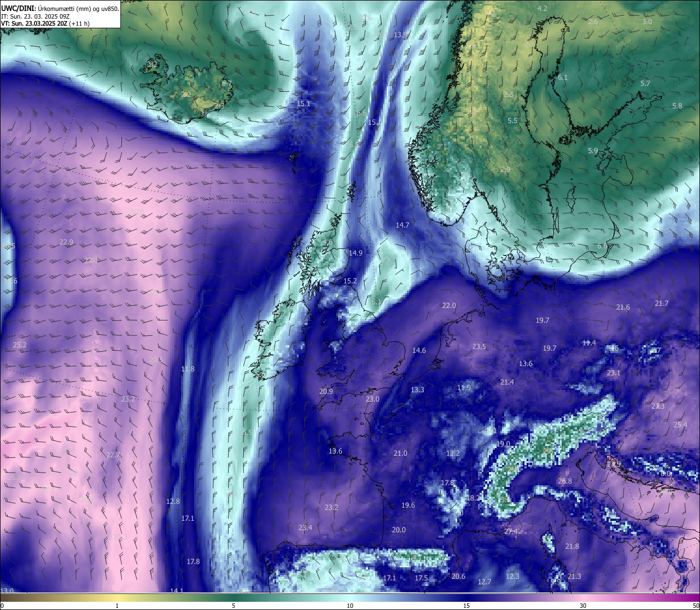Click the 14.9 map value

pos(355,253)
